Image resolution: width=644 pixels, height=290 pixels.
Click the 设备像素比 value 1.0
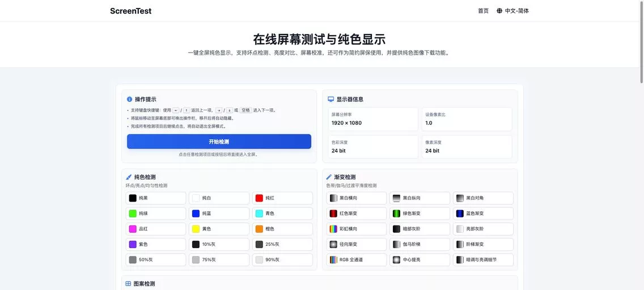(429, 123)
